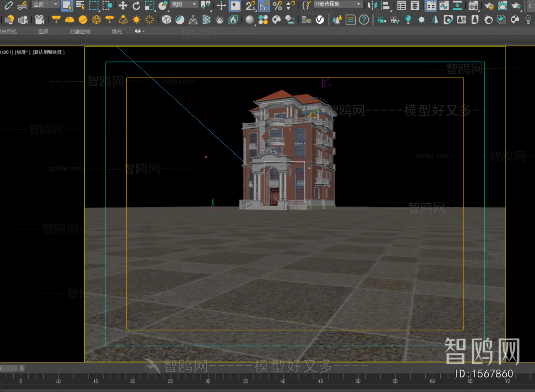Screen dimensions: 535x392
Task: Open the 自由形式 ribbon tab
Action: (8, 32)
